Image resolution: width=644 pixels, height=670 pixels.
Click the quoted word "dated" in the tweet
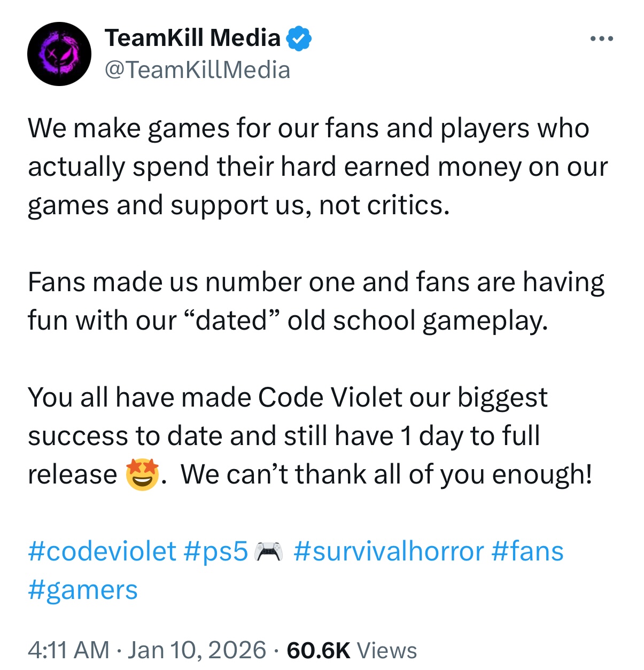[232, 321]
